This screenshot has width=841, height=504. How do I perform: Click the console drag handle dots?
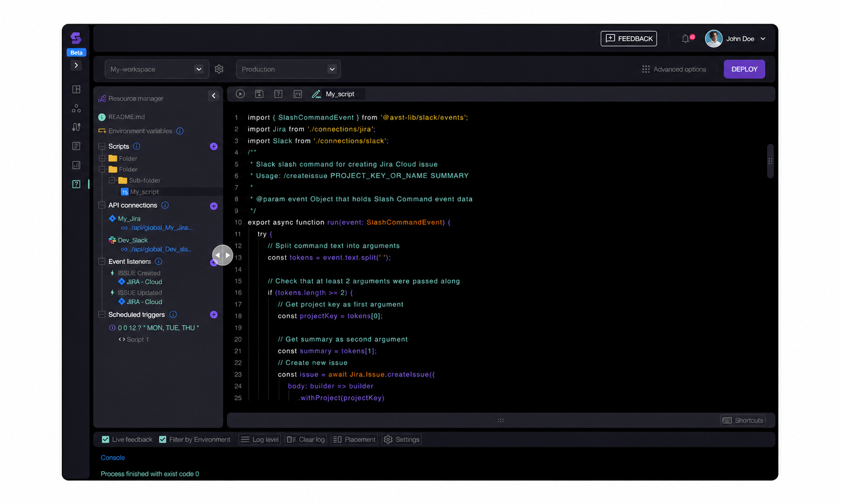pyautogui.click(x=501, y=420)
